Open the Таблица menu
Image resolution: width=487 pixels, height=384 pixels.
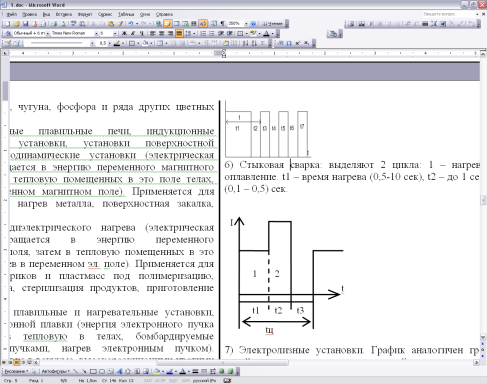[x=126, y=14]
